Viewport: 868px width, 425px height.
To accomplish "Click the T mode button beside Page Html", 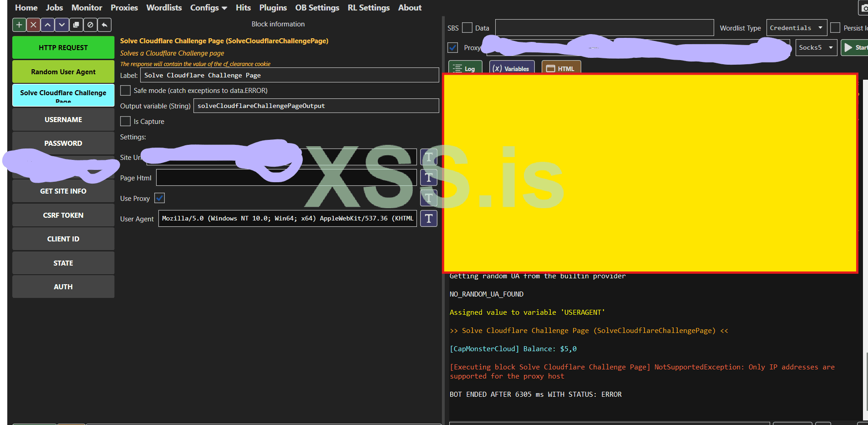I will [429, 178].
